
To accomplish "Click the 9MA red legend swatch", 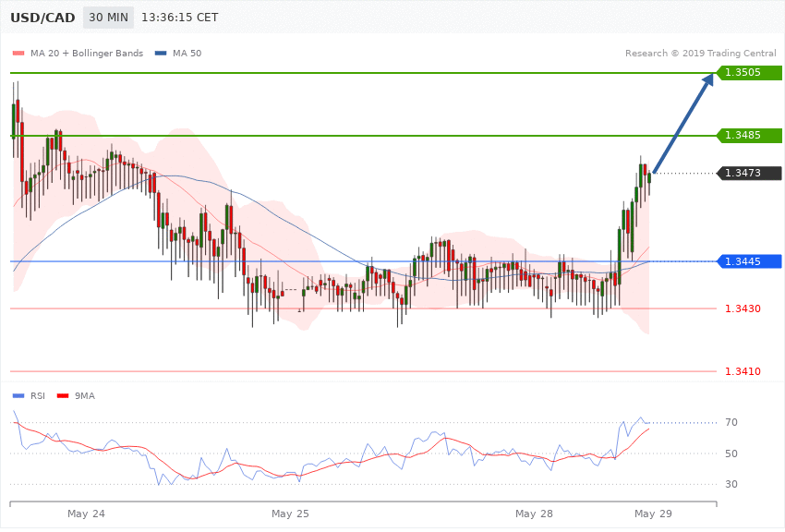I will [x=63, y=396].
